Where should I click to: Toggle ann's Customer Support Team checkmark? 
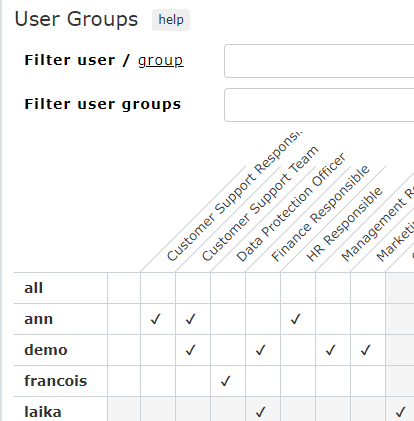[191, 319]
